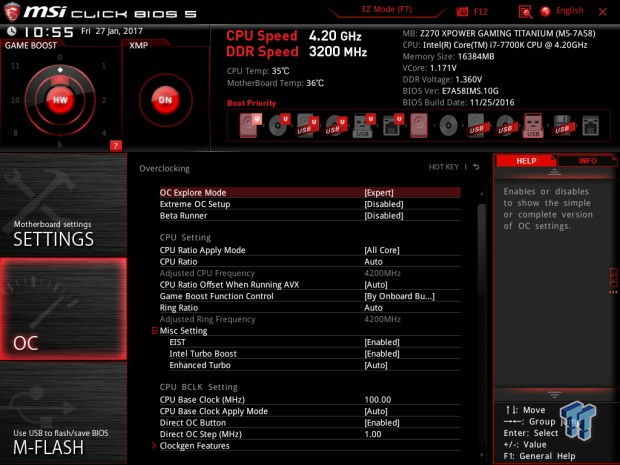Open the M-FLASH section

(x=63, y=414)
